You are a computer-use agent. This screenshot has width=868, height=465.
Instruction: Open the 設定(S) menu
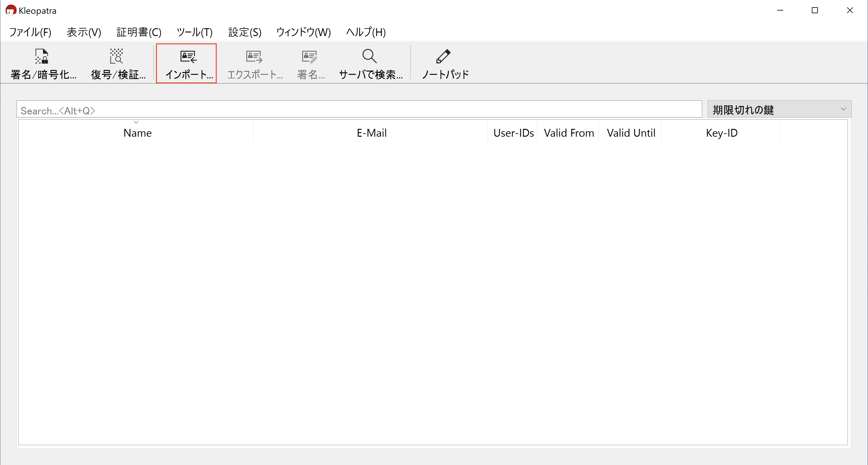pos(244,32)
